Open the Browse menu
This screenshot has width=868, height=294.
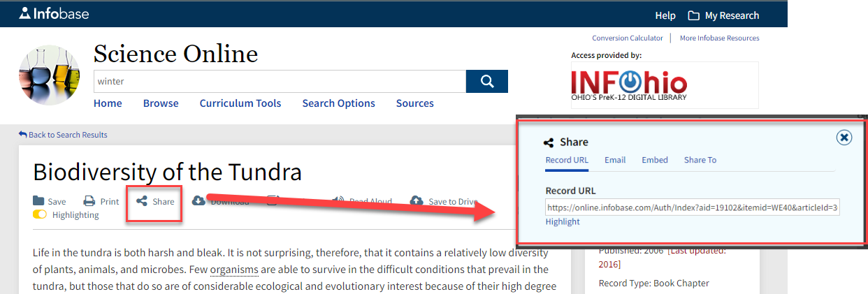point(161,103)
